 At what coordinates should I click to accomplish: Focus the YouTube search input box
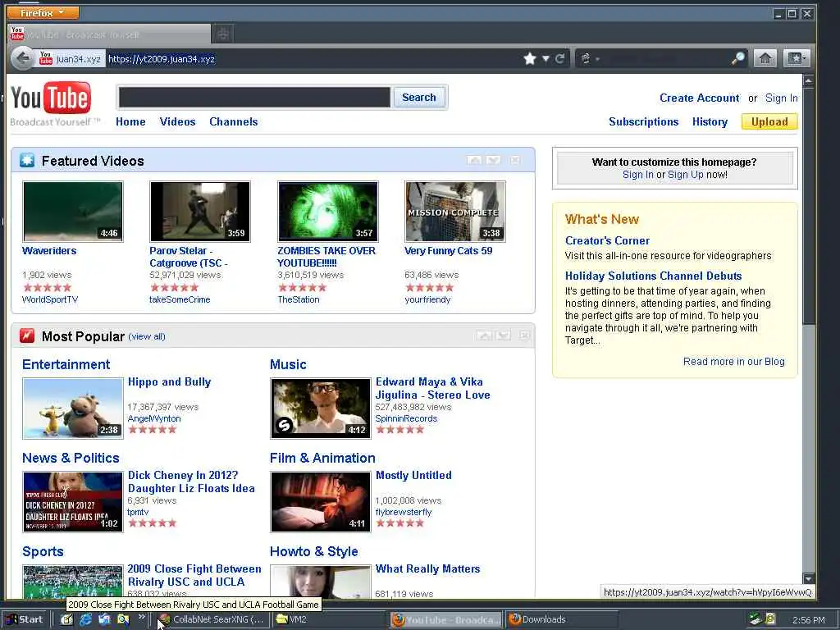(x=254, y=98)
